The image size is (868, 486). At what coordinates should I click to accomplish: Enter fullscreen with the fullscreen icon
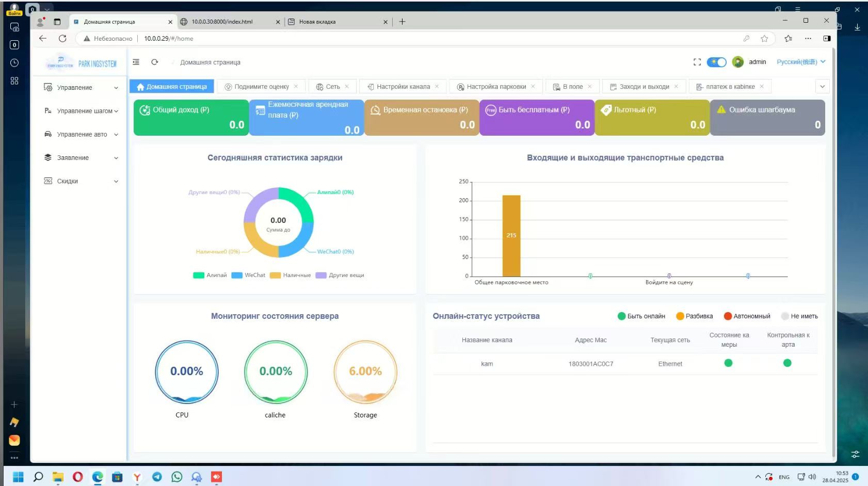point(697,62)
